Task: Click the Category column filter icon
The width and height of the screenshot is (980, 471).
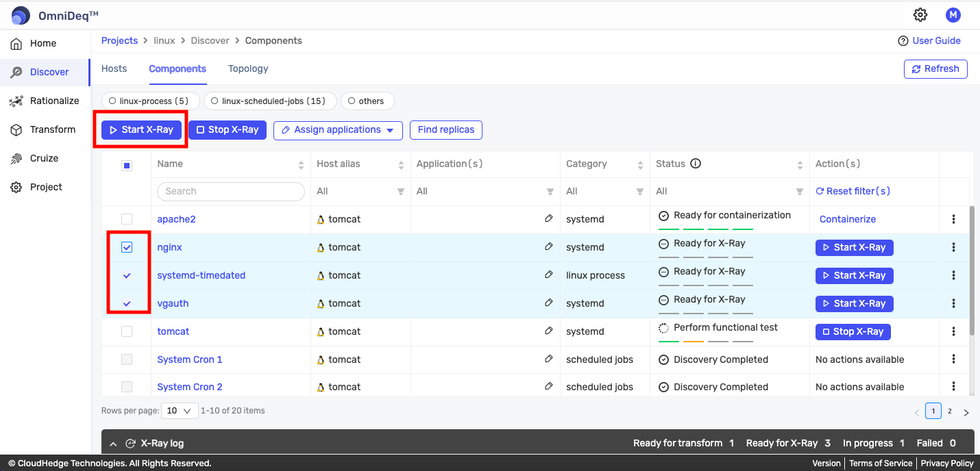Action: (639, 192)
